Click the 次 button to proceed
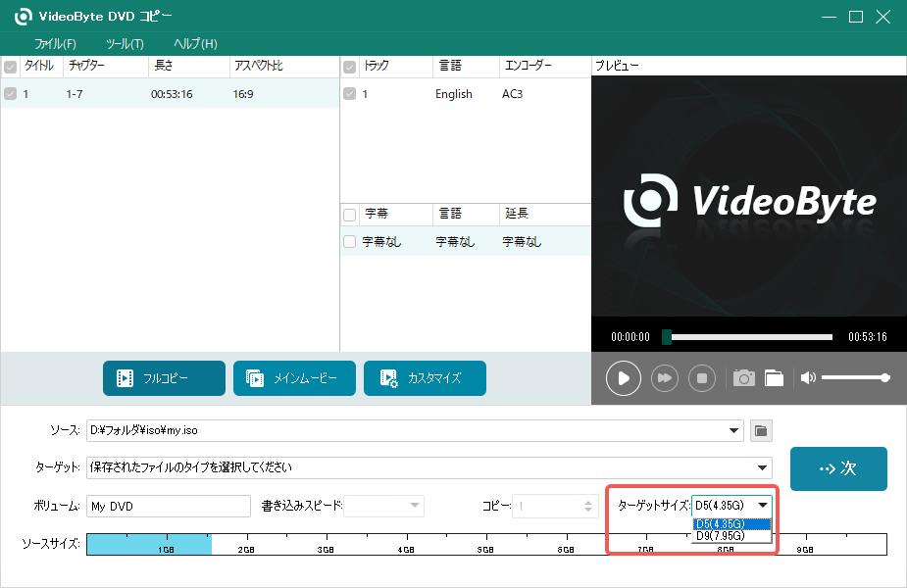This screenshot has height=588, width=907. pos(838,468)
